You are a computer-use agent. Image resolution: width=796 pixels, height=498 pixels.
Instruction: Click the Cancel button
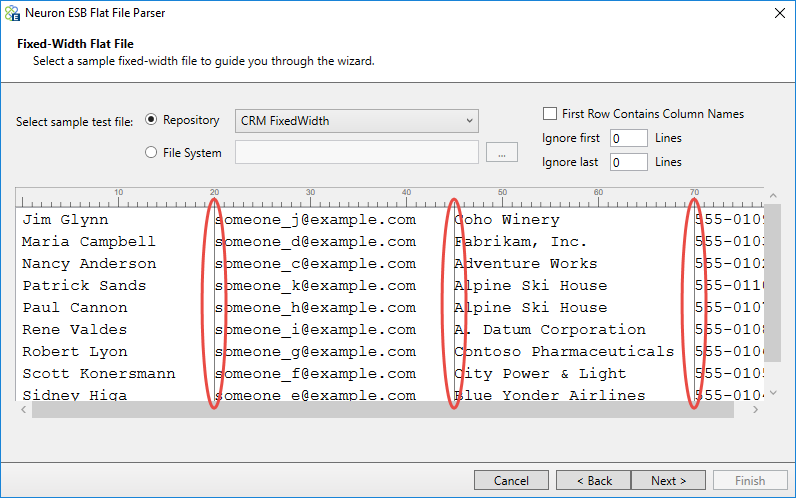click(x=511, y=480)
